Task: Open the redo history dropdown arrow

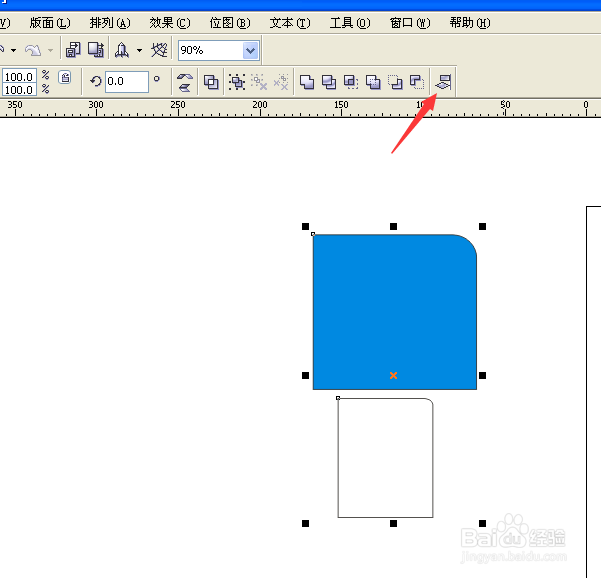Action: (50, 50)
